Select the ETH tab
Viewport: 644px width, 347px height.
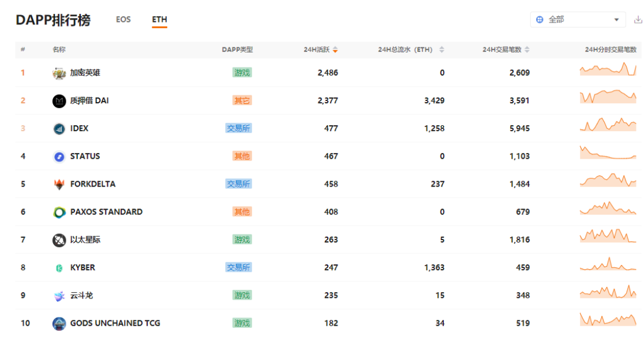coord(159,19)
